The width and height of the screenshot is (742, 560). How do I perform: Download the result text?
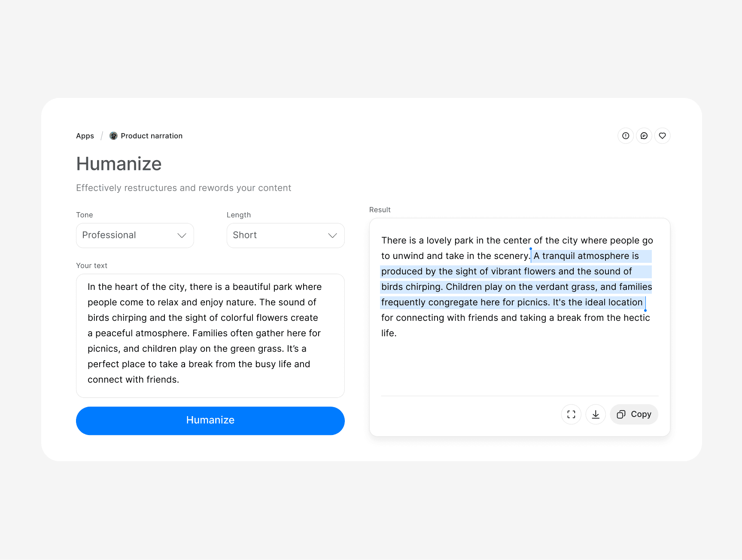coord(596,414)
